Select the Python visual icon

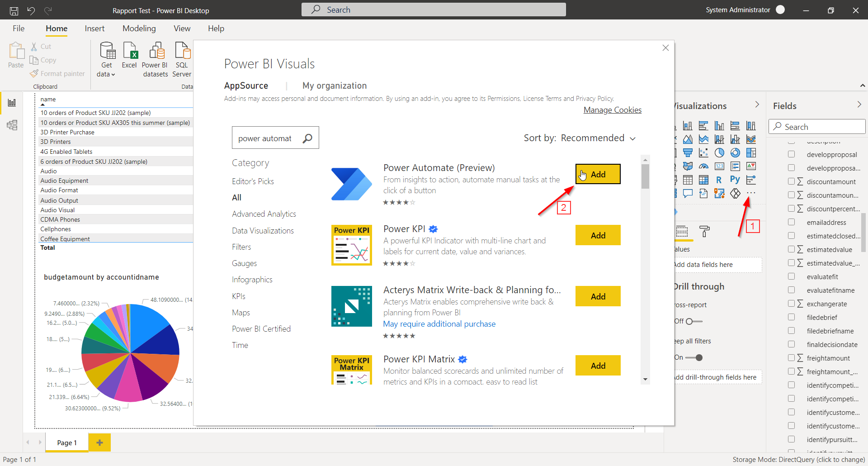(735, 180)
